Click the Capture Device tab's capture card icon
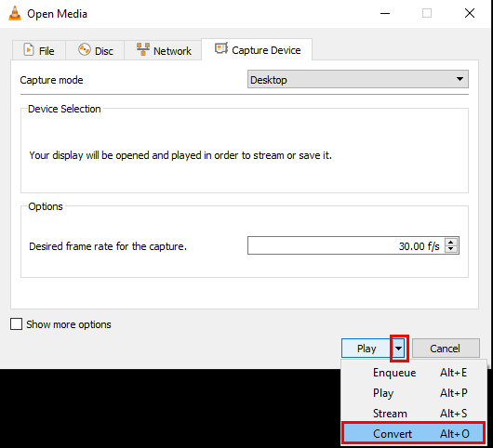Screen dimensions: 493x448 (x=221, y=48)
